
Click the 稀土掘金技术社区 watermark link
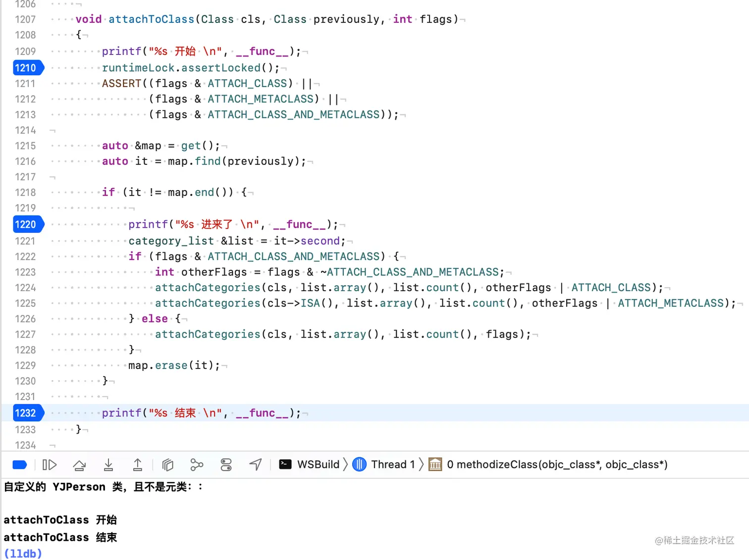pyautogui.click(x=695, y=541)
